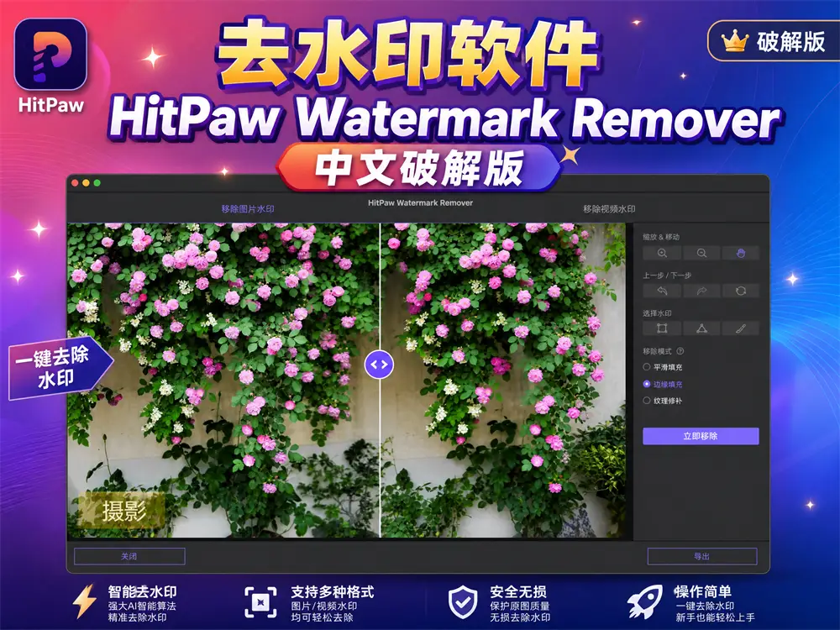Select the rectangle marquee watermark tool
Image resolution: width=840 pixels, height=630 pixels.
(662, 328)
